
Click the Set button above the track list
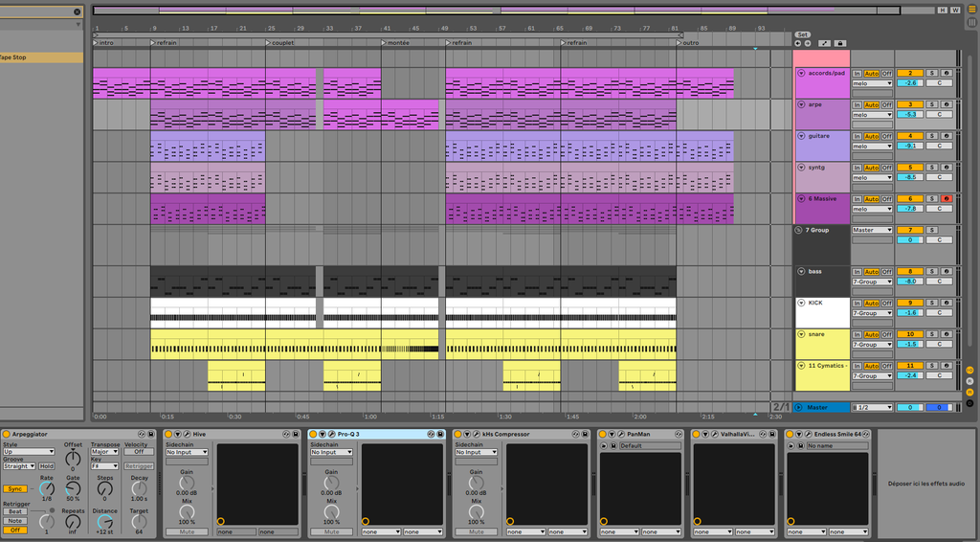(803, 34)
